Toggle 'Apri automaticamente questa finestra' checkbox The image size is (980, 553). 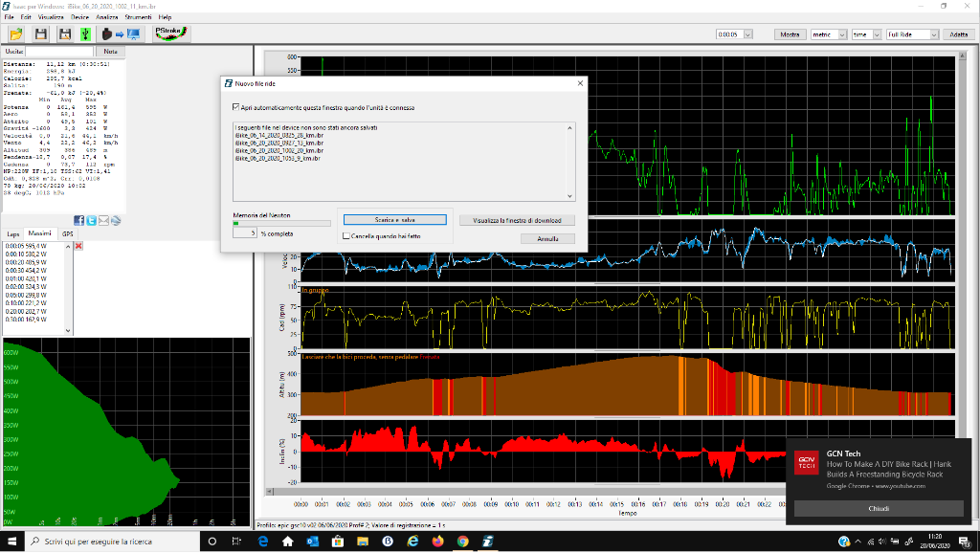click(x=237, y=108)
